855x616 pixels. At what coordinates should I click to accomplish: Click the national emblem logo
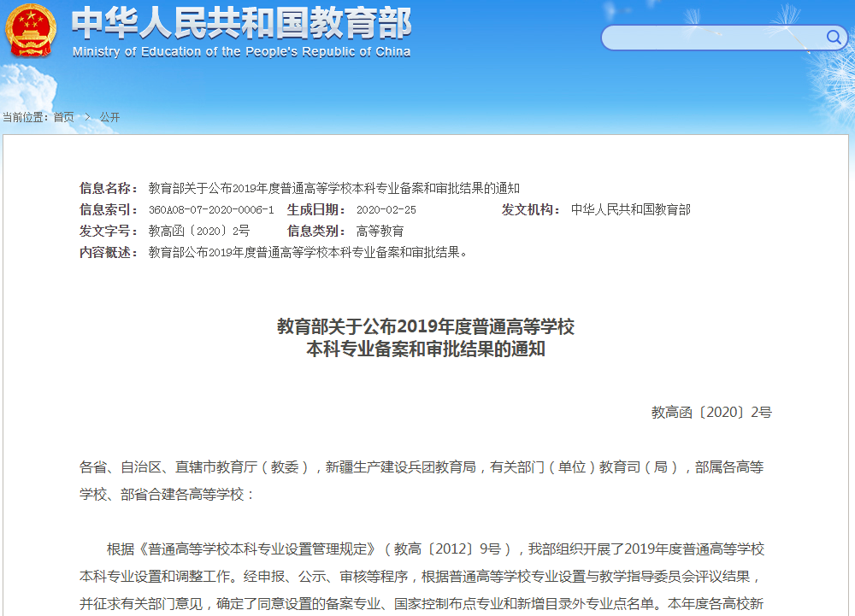pos(30,30)
